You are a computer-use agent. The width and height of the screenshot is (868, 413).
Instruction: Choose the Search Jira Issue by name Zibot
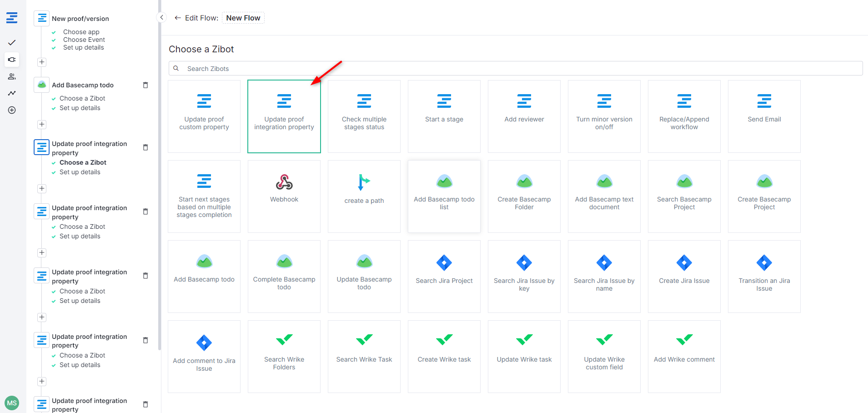pos(604,277)
